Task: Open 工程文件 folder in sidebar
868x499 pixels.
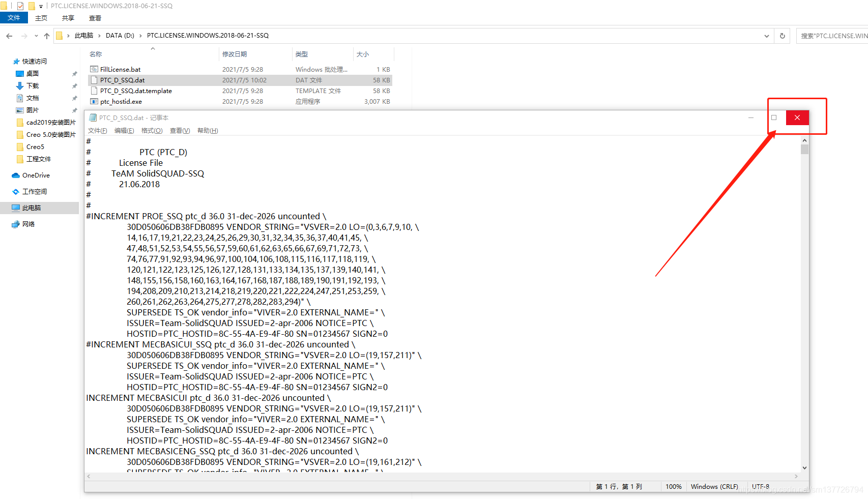Action: 39,159
